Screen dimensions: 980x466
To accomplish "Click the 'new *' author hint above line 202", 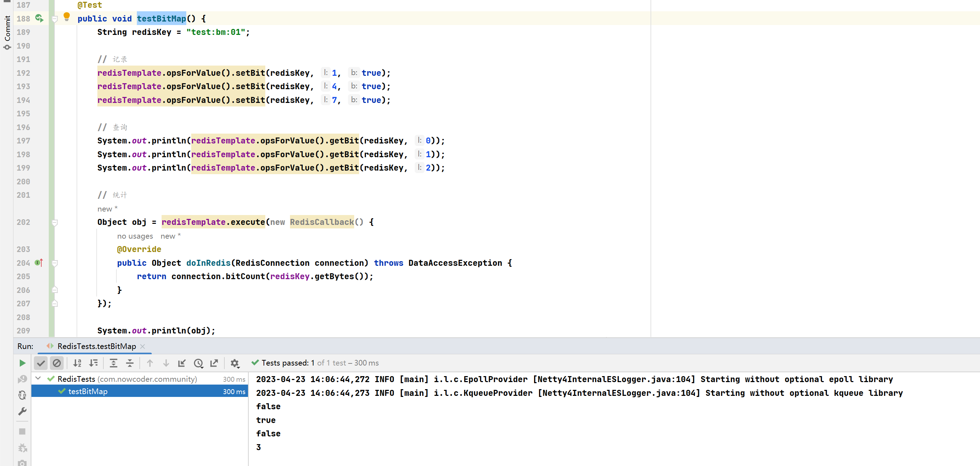I will coord(107,209).
